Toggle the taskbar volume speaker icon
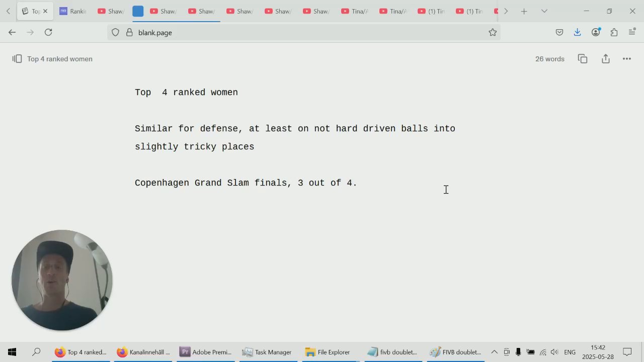Screen dimensions: 644x362 click(554, 352)
